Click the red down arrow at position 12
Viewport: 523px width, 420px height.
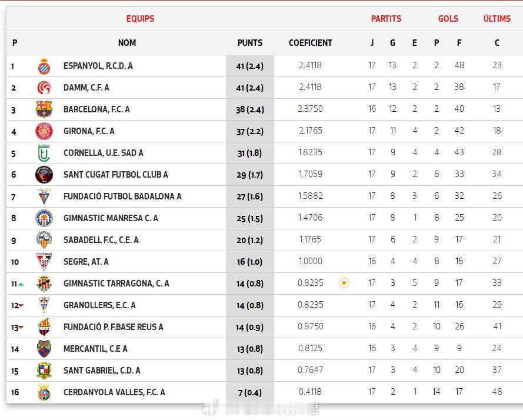click(x=21, y=306)
